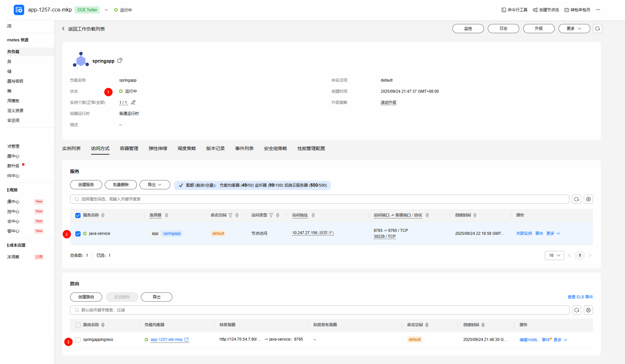Viewport: 625px width, 364px height.
Task: Refresh the routes (路由) table
Action: (576, 310)
